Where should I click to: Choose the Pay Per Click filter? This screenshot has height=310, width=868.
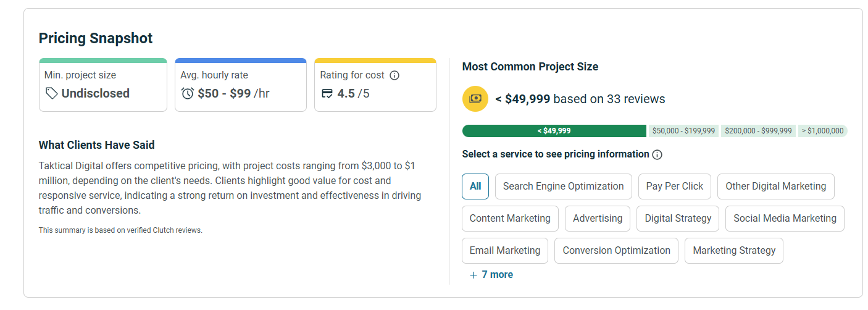pos(674,186)
